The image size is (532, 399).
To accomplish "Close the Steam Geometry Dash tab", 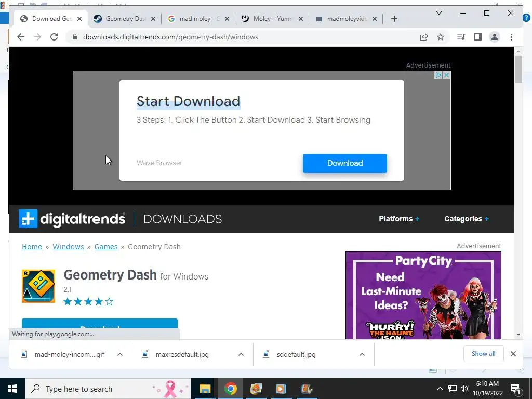I will coord(153,19).
